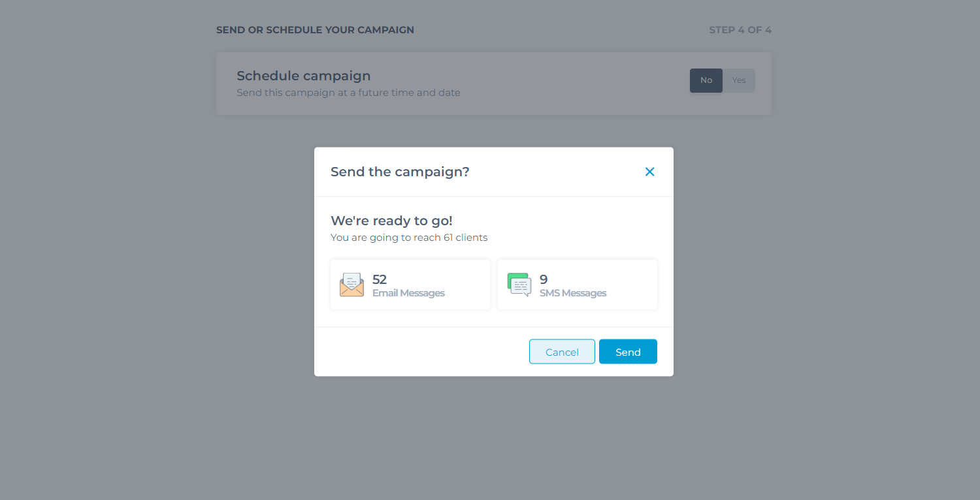Click the STEP 4 OF 4 indicator
Image resolution: width=980 pixels, height=500 pixels.
point(740,30)
